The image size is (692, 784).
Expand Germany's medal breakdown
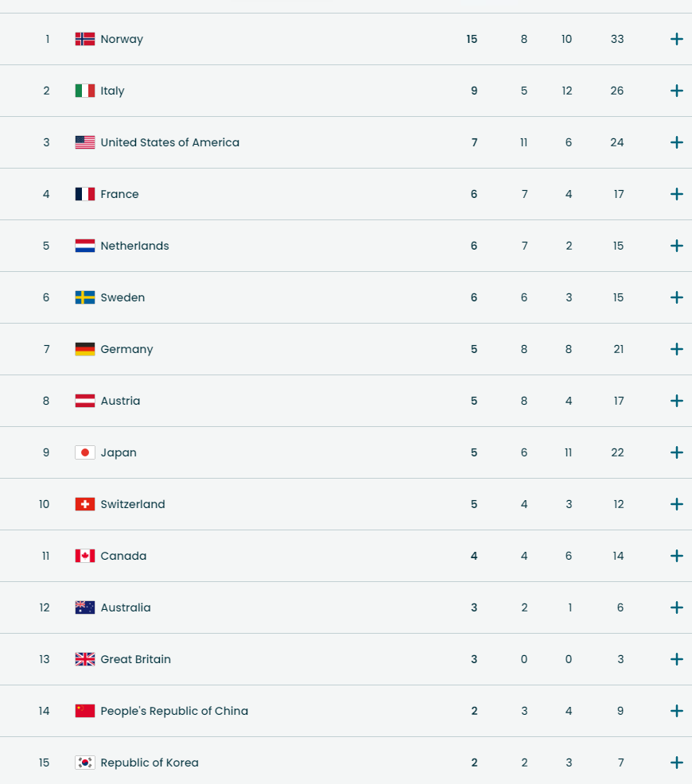(677, 349)
